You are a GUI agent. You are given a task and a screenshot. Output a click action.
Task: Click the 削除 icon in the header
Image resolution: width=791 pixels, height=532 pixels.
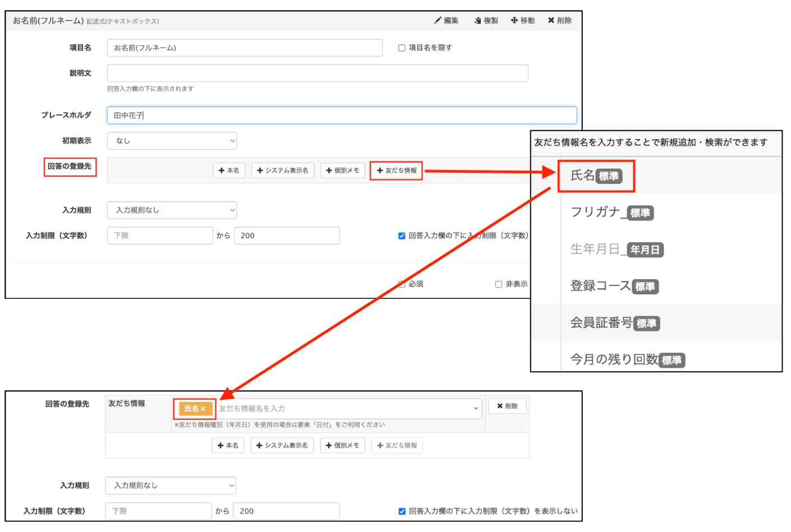tap(551, 21)
